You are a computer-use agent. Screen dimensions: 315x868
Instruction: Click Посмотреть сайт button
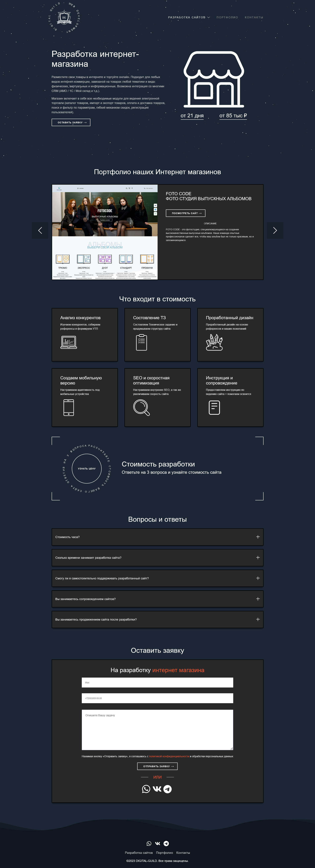186,213
